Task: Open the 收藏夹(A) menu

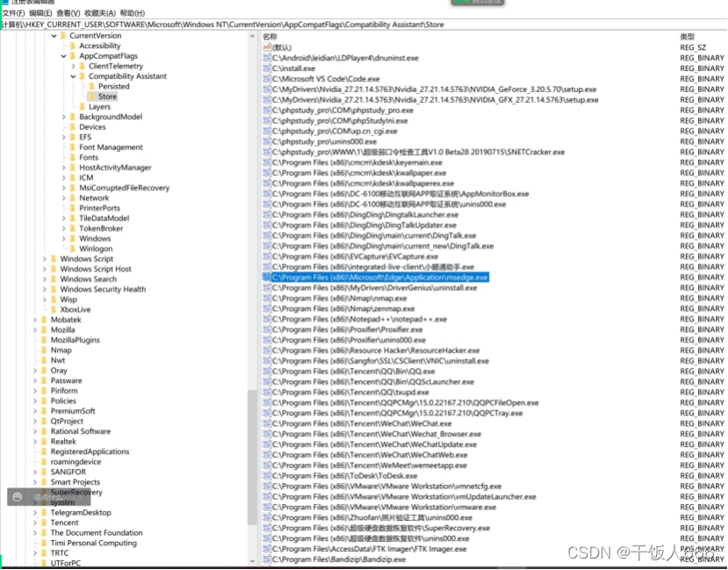Action: click(100, 13)
